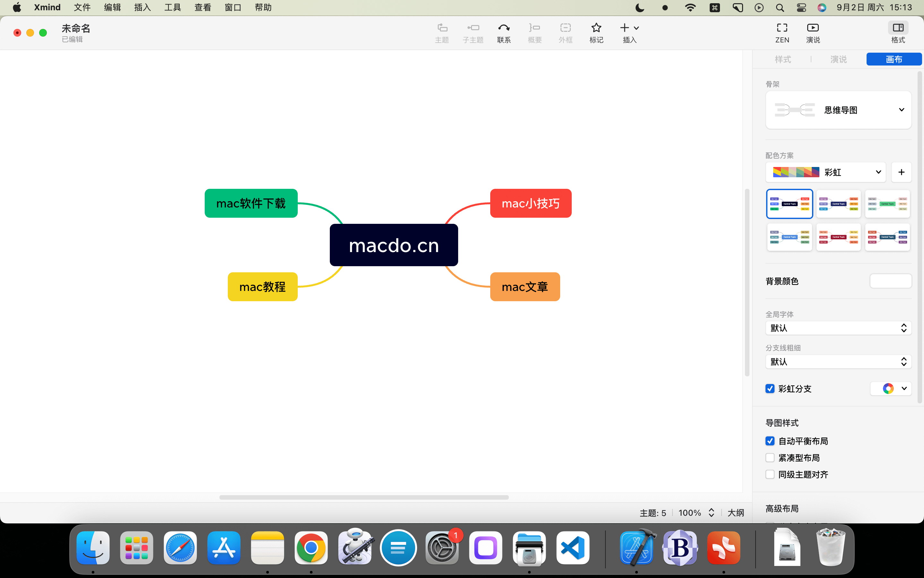Enable Align Sibling Topics (同级主题对齐) checkbox
This screenshot has width=924, height=578.
[x=770, y=474]
